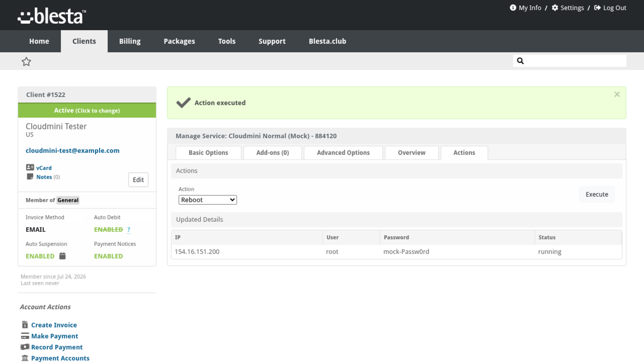This screenshot has width=644, height=362.
Task: Click the General group badge
Action: (x=68, y=200)
